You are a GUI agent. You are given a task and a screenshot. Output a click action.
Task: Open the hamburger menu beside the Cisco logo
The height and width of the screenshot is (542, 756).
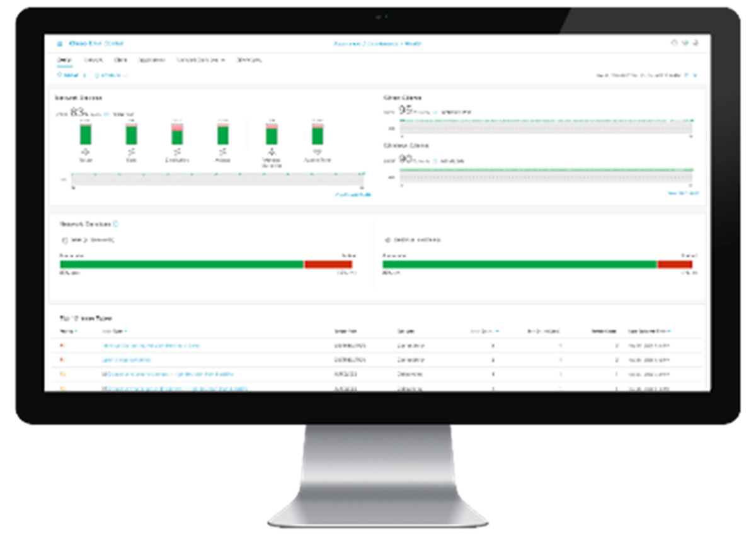[x=60, y=44]
